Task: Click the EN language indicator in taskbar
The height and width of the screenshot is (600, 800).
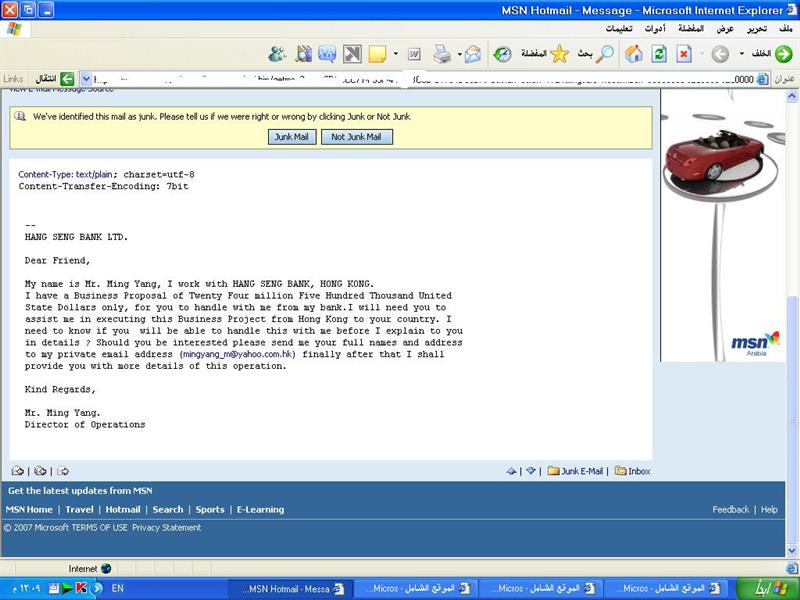Action: [x=117, y=588]
